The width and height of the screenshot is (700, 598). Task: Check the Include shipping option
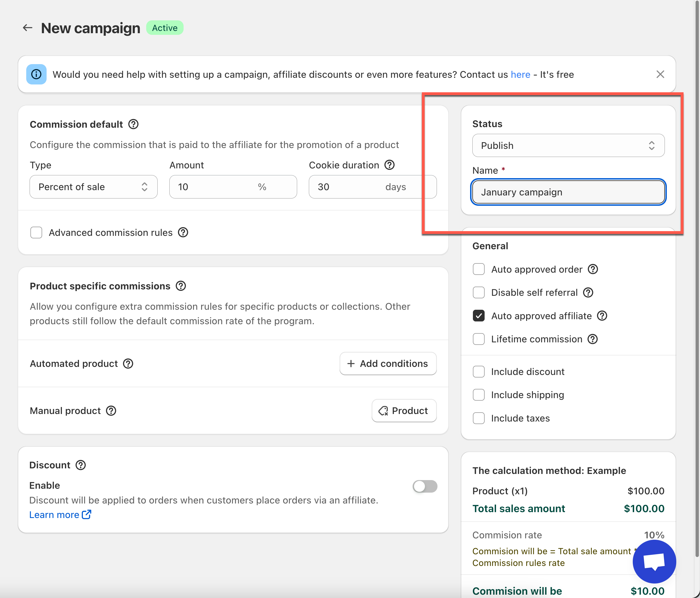479,395
